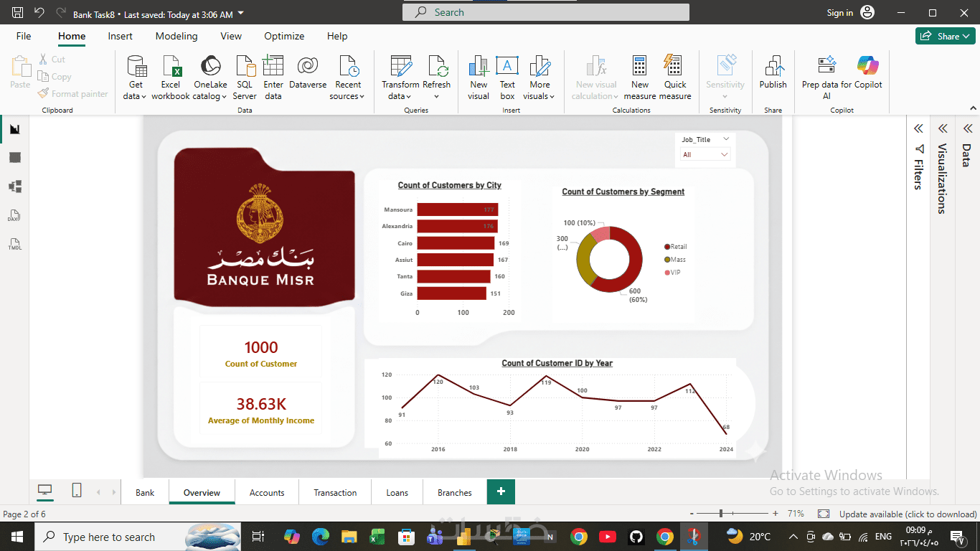980x551 pixels.
Task: Switch to the Modeling ribbon tab
Action: point(176,36)
